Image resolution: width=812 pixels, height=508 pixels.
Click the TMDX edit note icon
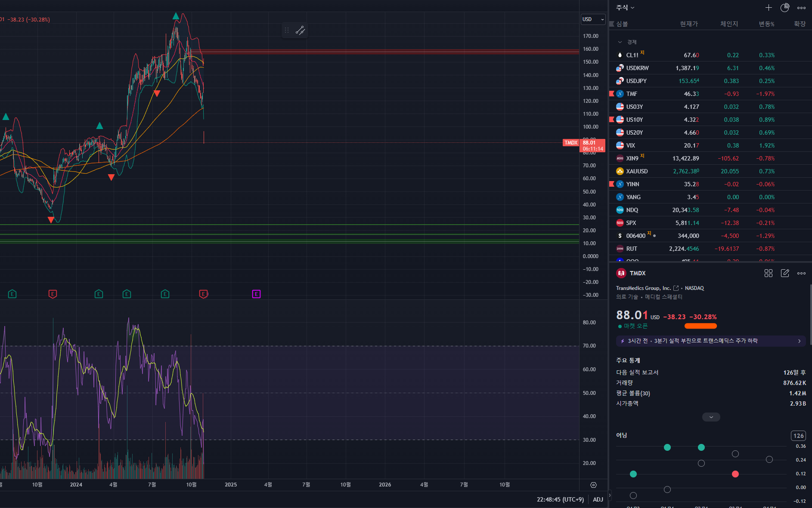[785, 273]
